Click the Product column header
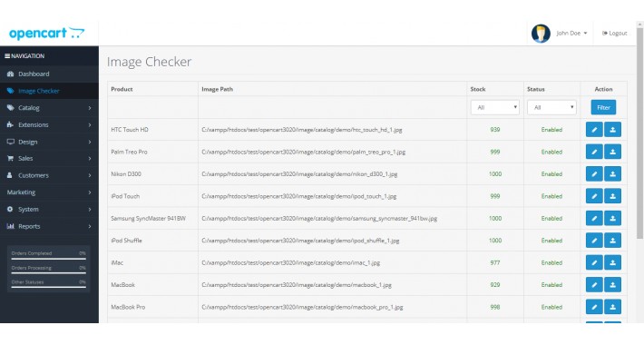Image resolution: width=644 pixels, height=345 pixels. pyautogui.click(x=122, y=89)
